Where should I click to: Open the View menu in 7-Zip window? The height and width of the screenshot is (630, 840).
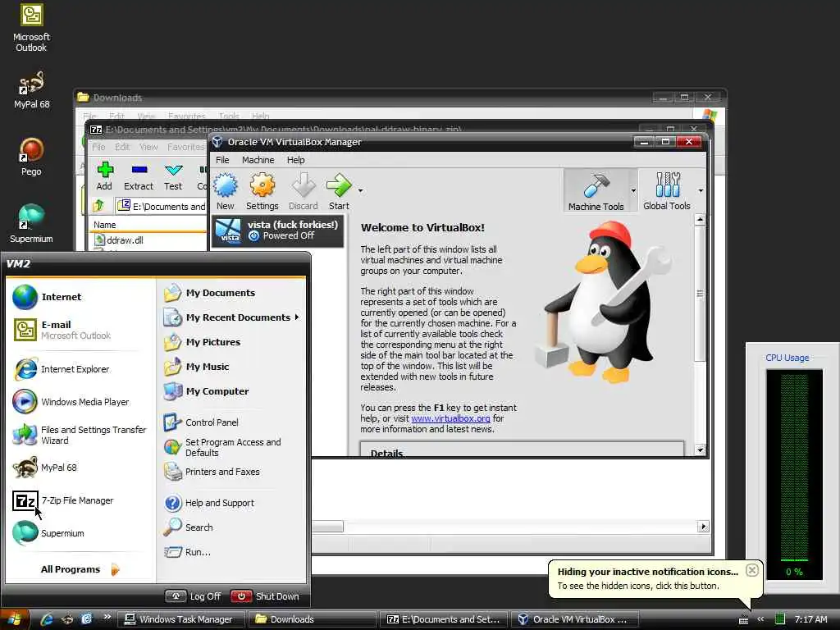148,147
